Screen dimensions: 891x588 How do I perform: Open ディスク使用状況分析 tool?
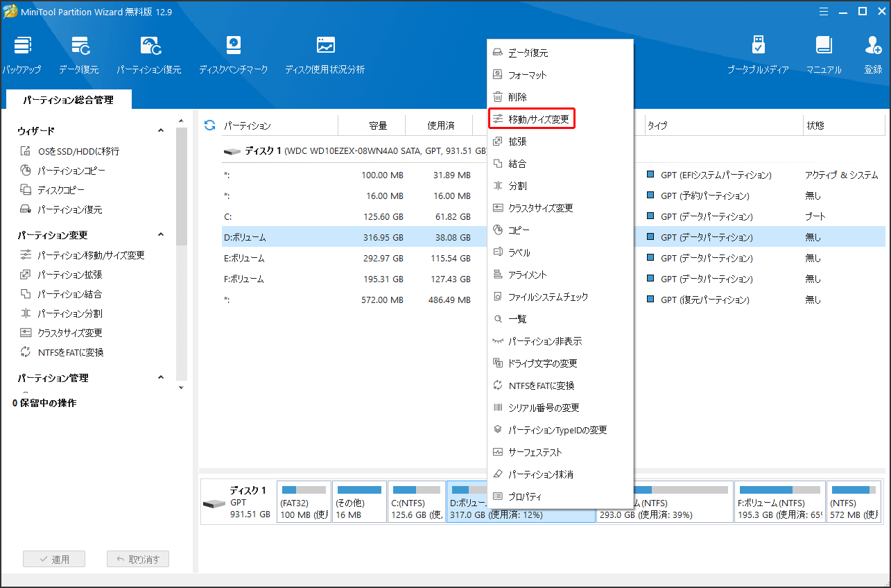325,55
